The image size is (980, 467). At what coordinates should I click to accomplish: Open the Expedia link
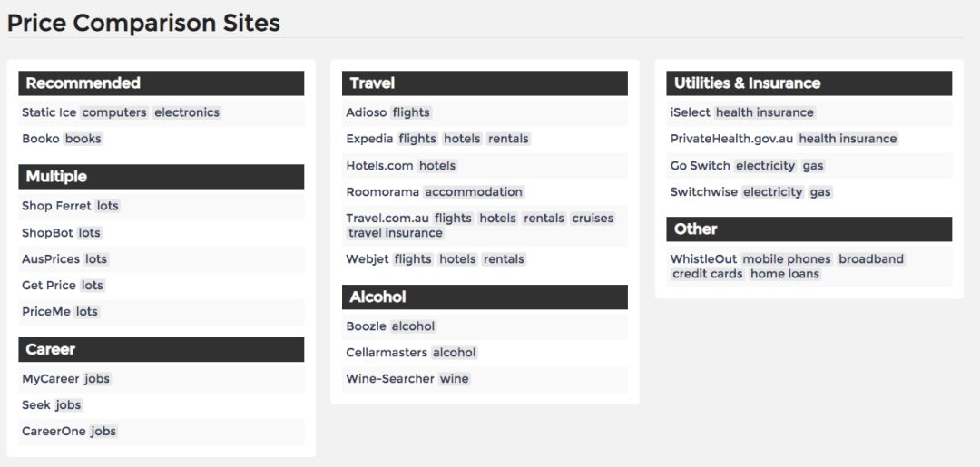(369, 139)
